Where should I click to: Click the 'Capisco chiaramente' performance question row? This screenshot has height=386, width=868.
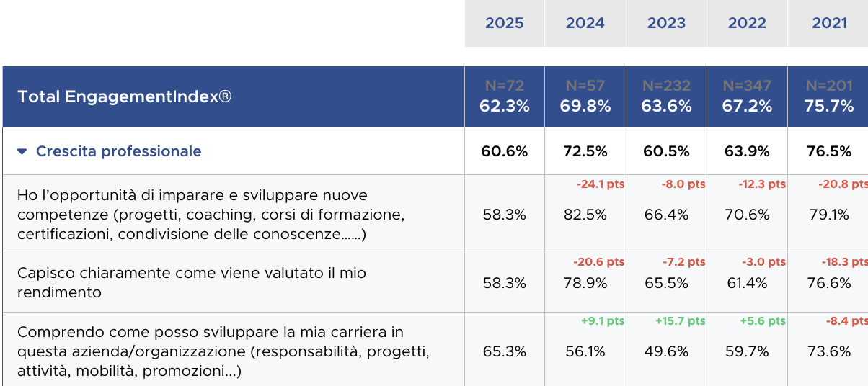tap(192, 282)
